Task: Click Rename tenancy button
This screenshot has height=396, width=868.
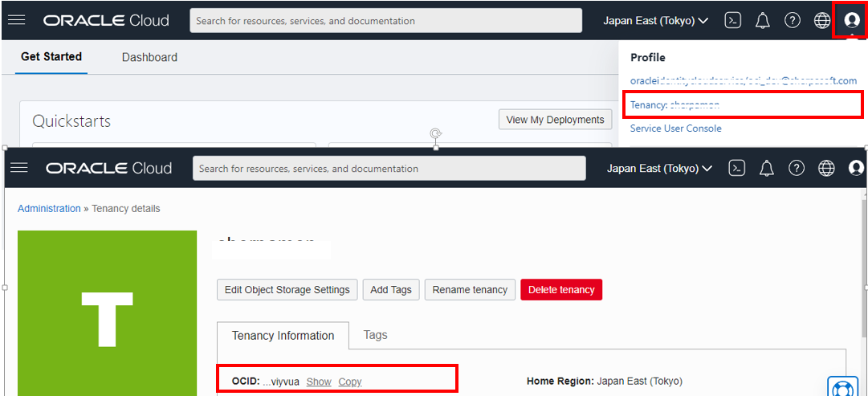Action: tap(470, 290)
